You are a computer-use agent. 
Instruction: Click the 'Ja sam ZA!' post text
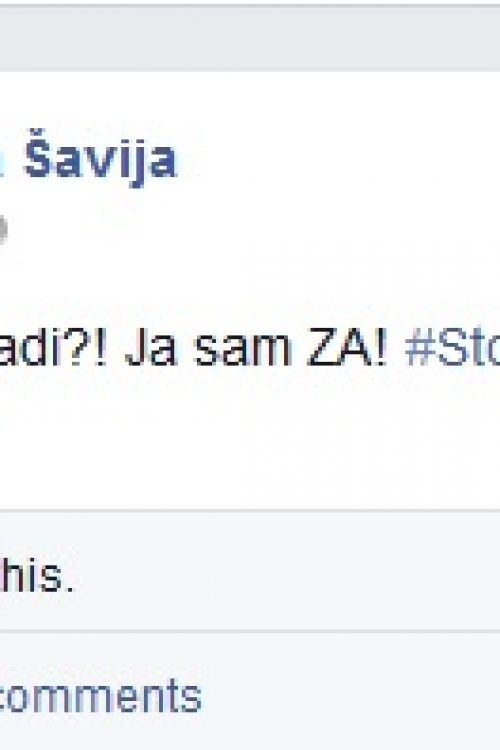pos(256,349)
